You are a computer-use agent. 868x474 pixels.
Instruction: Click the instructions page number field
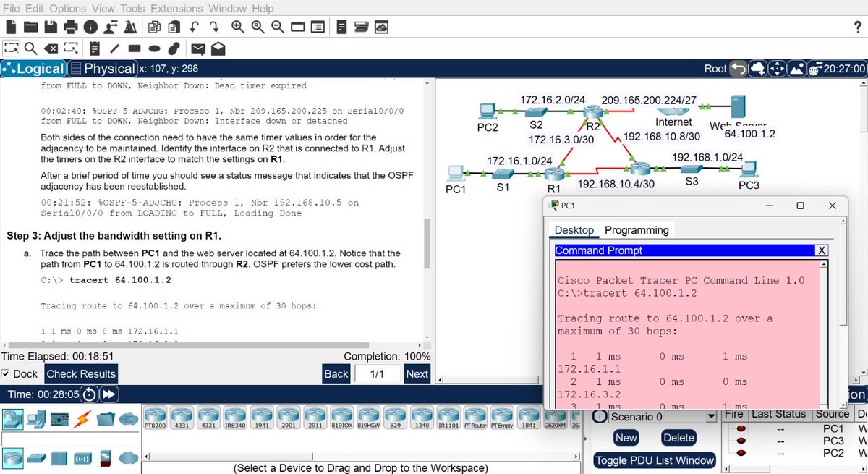coord(377,373)
